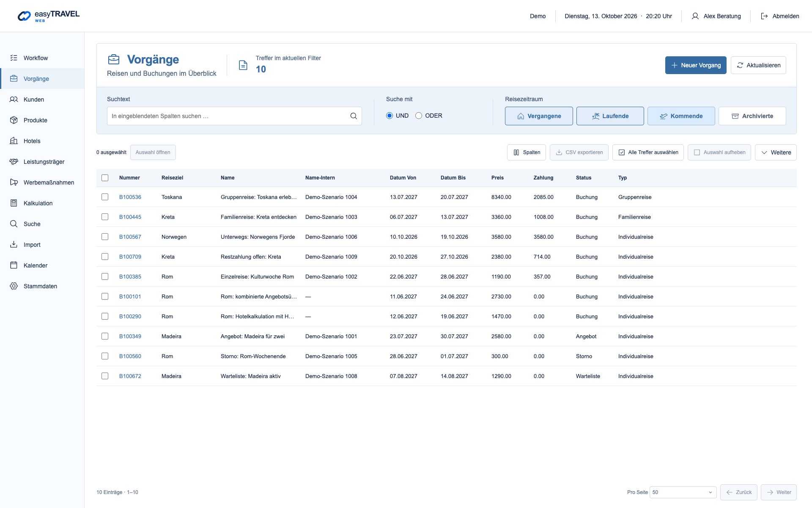Click the Neuer Vorgang button
This screenshot has width=812, height=508.
[696, 65]
